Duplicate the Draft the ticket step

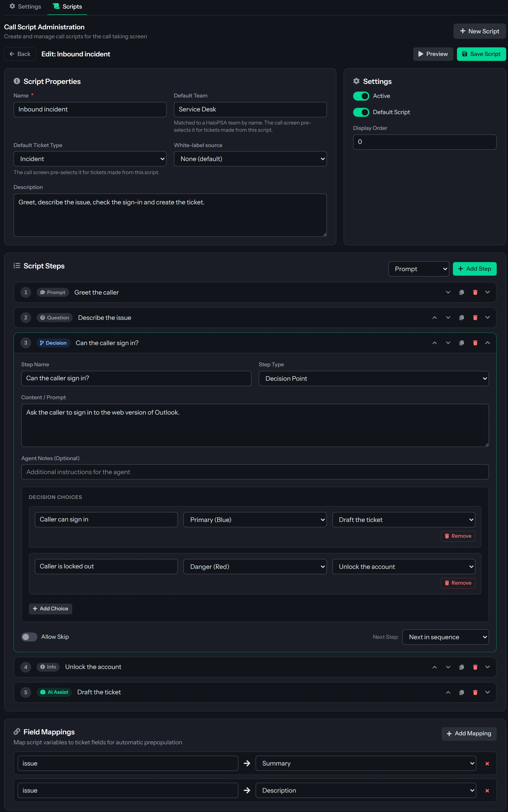tap(462, 692)
